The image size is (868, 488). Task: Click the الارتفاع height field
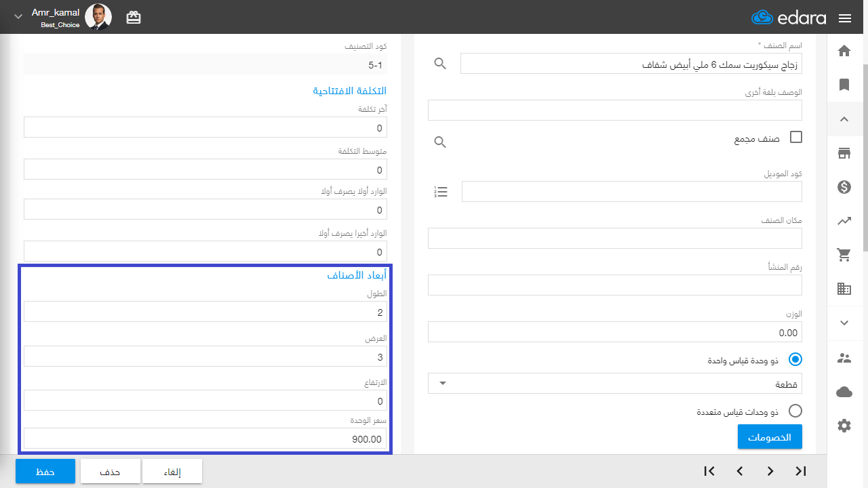(x=205, y=401)
